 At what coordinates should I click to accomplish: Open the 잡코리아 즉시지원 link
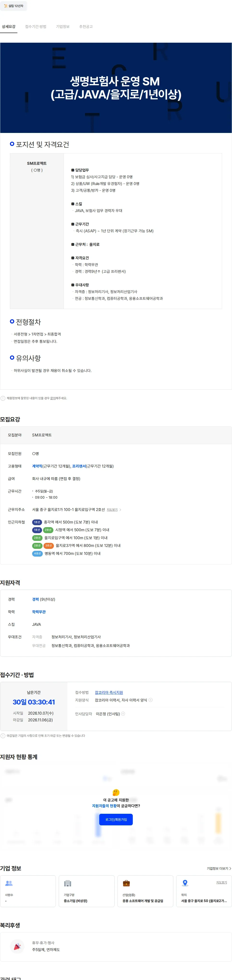point(109,692)
